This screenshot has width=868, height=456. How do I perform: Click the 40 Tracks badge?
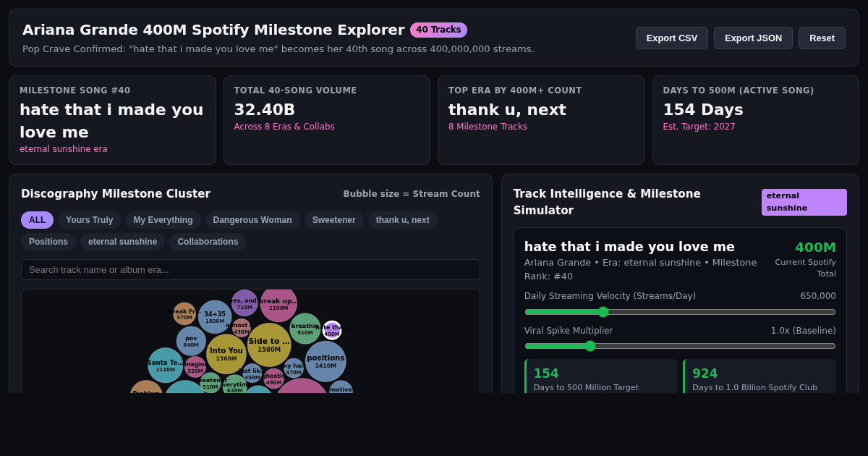(438, 30)
